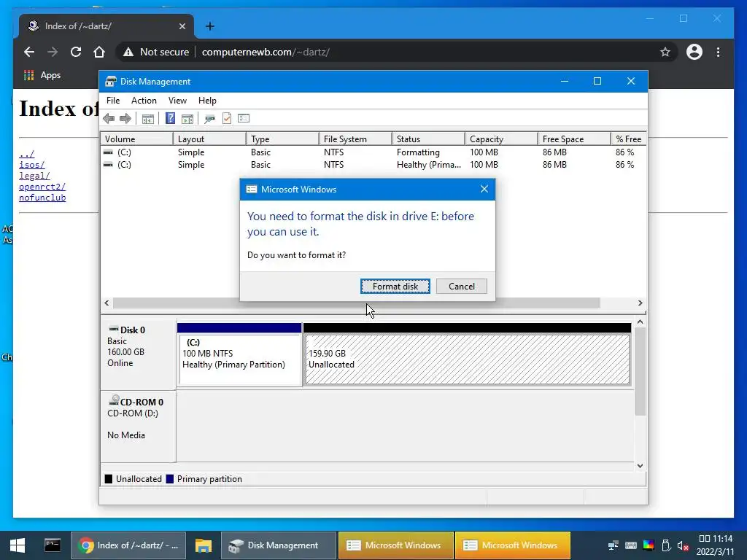Click the Back arrow in Disk Management toolbar
Viewport: 747px width, 560px height.
(x=109, y=119)
